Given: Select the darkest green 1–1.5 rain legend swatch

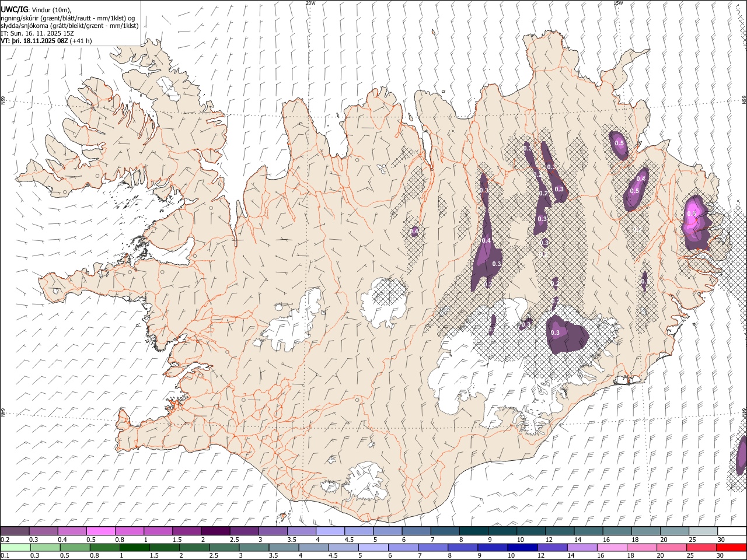Looking at the screenshot, I should click(135, 548).
